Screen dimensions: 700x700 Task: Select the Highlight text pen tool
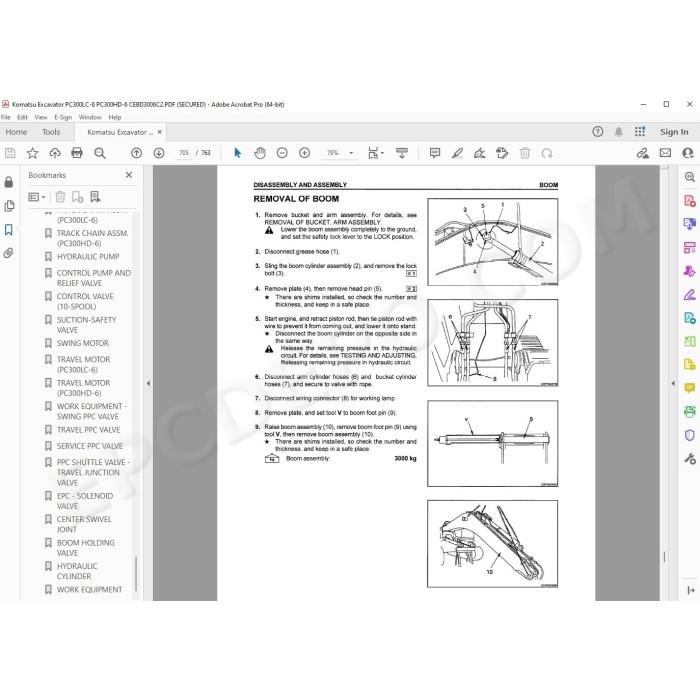pyautogui.click(x=457, y=153)
